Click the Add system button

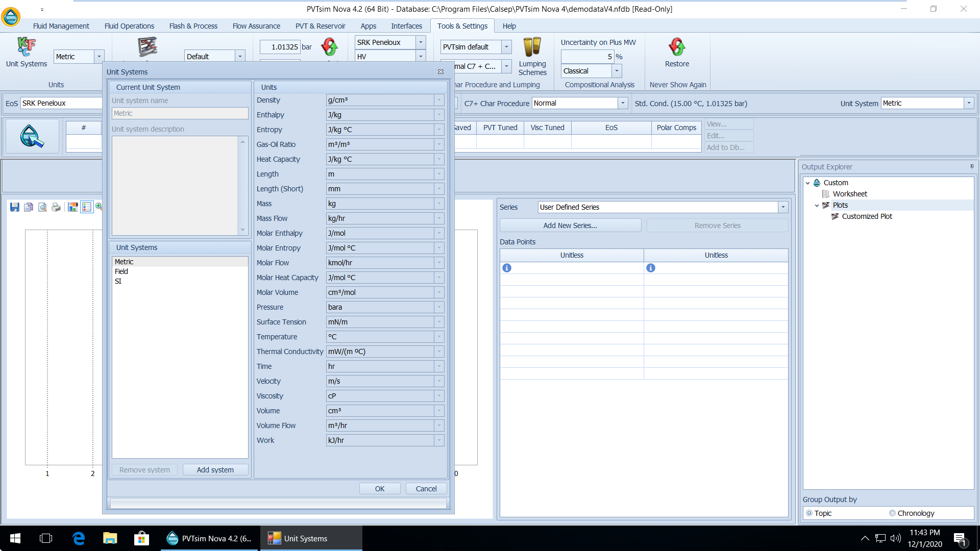click(x=215, y=470)
